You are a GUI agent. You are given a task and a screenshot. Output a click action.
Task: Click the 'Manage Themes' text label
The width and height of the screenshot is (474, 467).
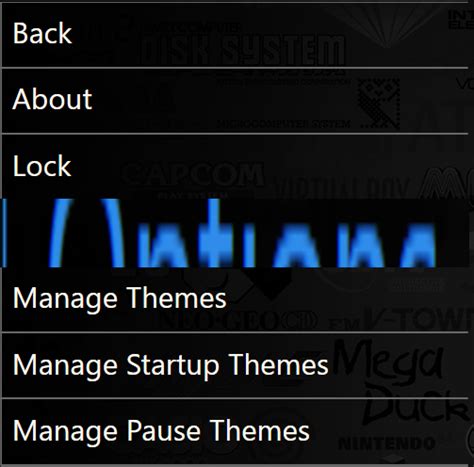click(120, 299)
